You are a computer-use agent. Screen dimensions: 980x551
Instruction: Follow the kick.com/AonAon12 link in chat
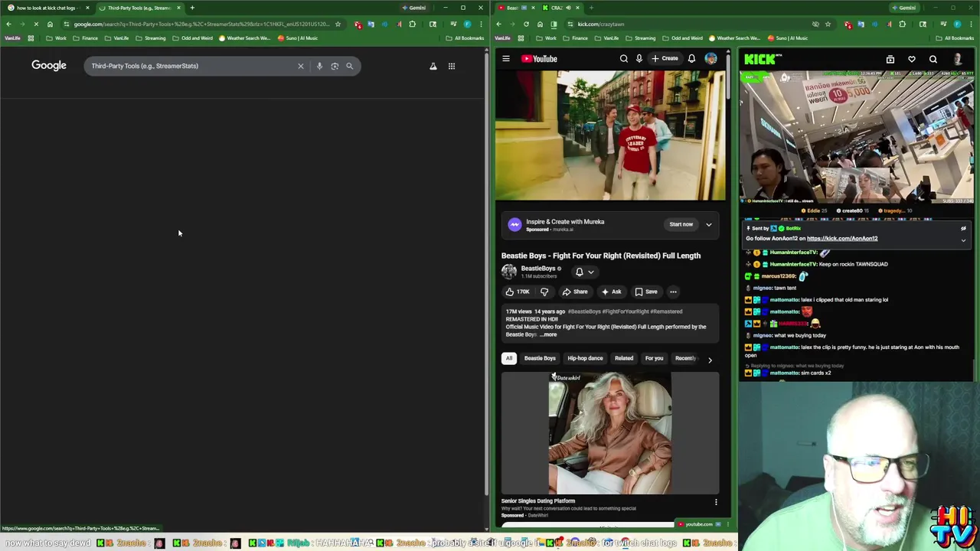(x=842, y=238)
